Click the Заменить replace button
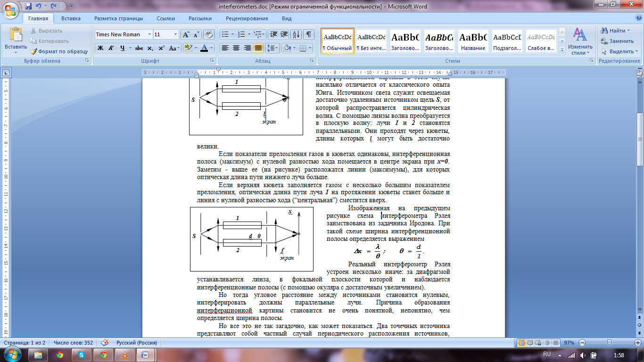The image size is (644, 362). [x=618, y=41]
